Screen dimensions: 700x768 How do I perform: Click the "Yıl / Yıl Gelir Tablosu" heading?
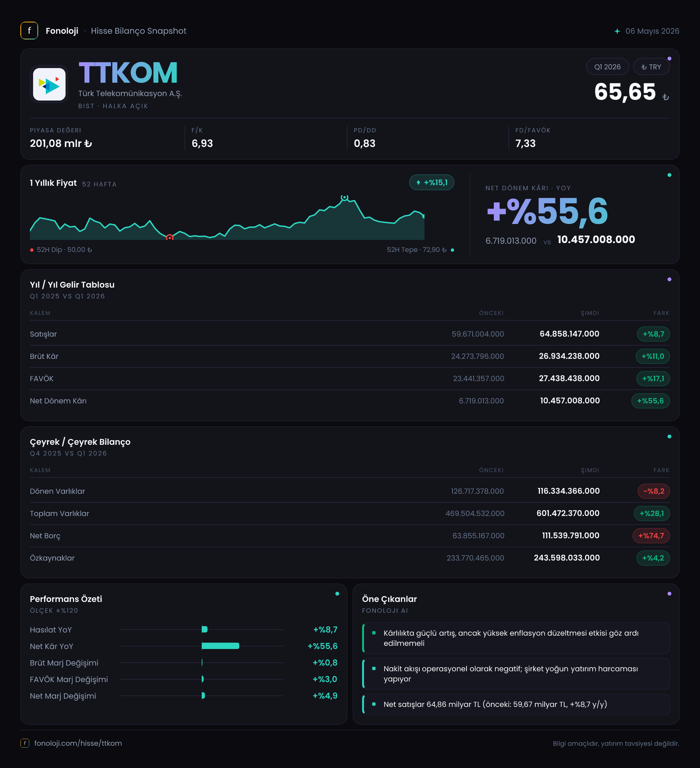pos(72,284)
